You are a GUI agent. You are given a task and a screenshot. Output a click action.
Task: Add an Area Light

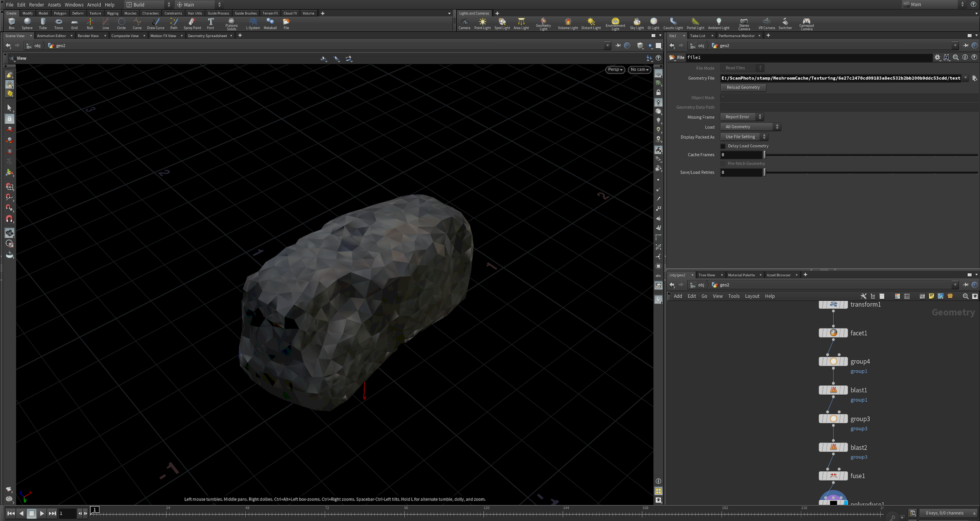click(x=521, y=23)
